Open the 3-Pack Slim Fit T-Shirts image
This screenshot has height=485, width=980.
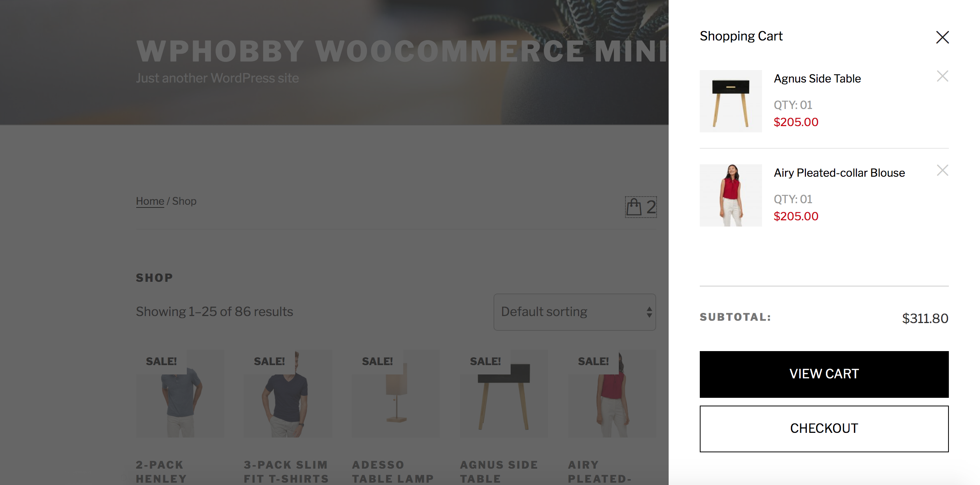coord(288,394)
